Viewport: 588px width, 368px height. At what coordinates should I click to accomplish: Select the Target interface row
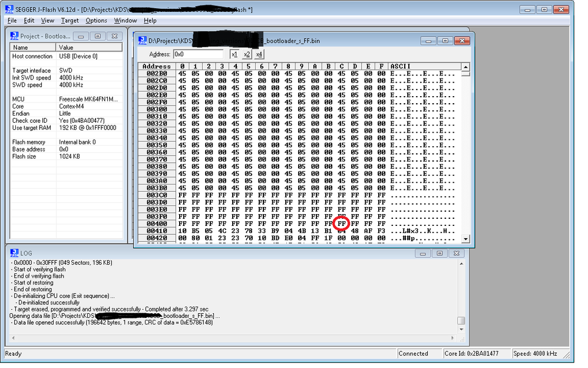67,71
